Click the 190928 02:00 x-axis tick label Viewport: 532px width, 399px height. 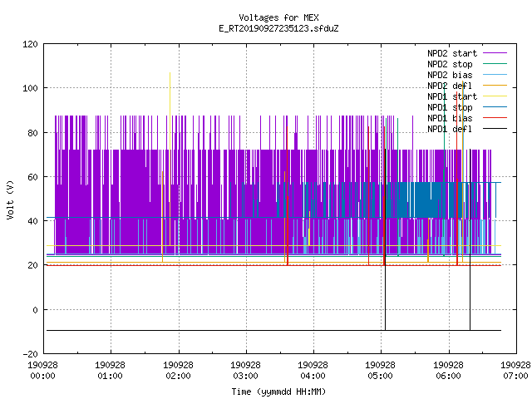pyautogui.click(x=178, y=371)
